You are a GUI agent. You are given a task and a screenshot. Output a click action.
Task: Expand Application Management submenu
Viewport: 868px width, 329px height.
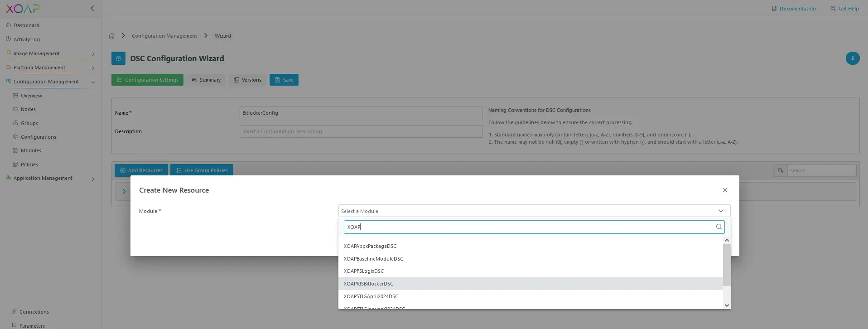pos(93,179)
